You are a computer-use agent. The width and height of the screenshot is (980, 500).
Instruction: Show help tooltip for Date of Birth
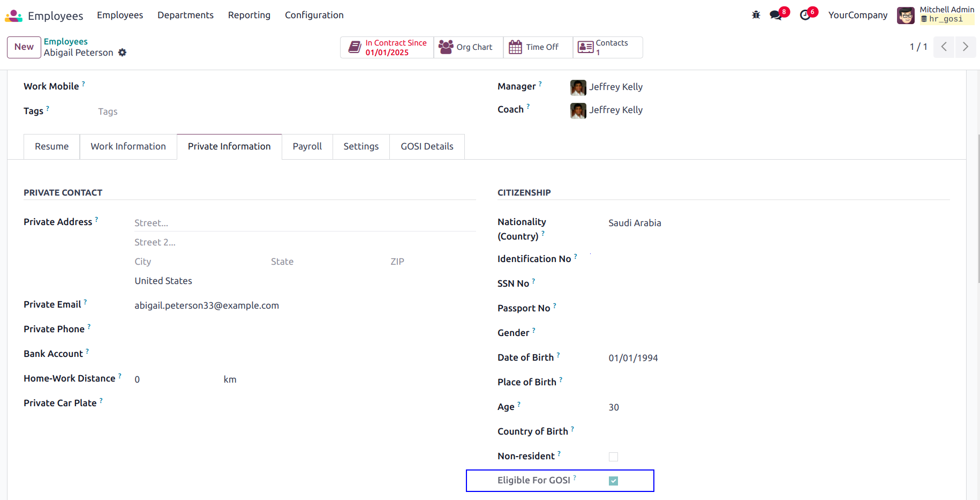tap(558, 355)
